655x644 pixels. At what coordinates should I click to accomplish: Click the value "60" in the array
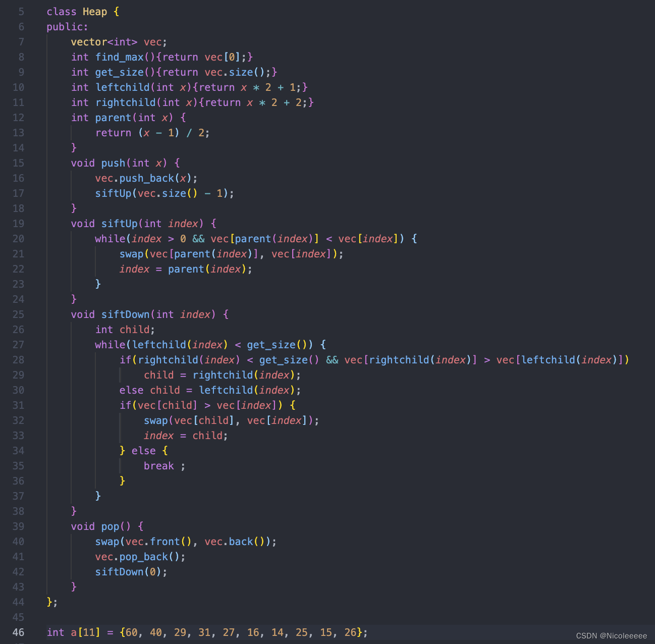(x=132, y=632)
